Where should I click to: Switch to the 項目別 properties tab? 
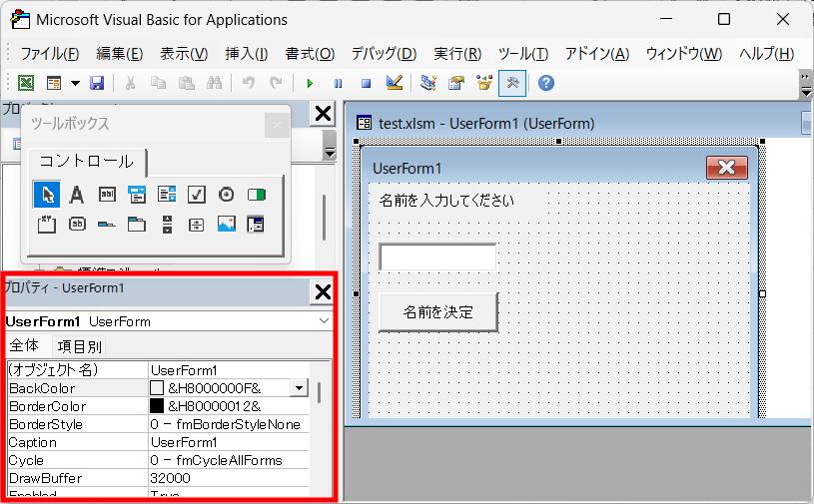(80, 346)
